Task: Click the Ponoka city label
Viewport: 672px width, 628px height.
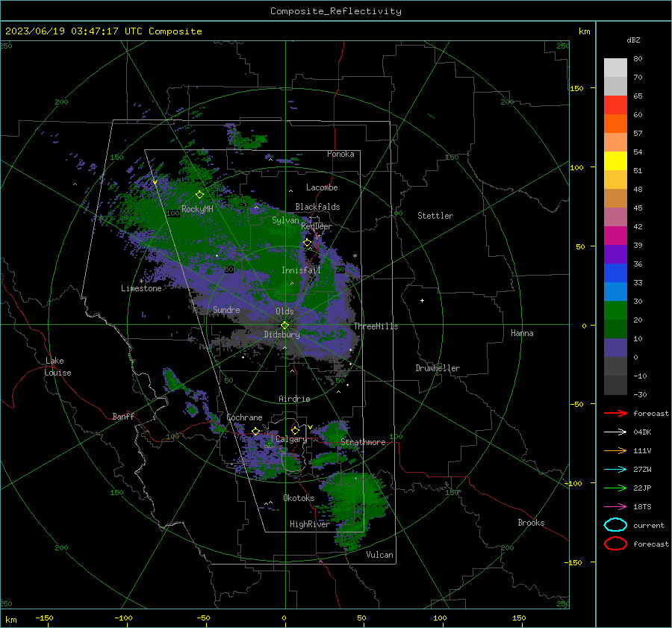Action: (340, 154)
